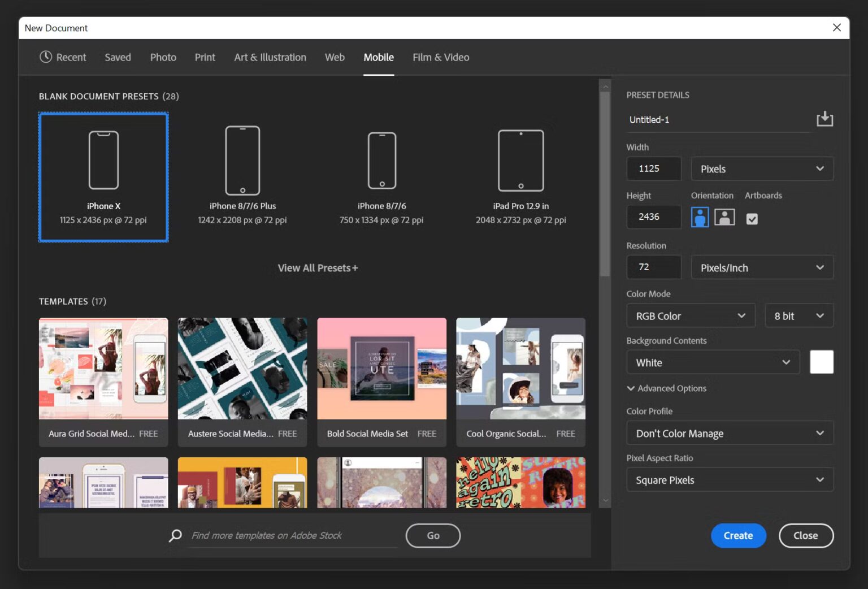Select the iPhone 8/7/6 Plus preset
This screenshot has width=868, height=589.
(242, 175)
